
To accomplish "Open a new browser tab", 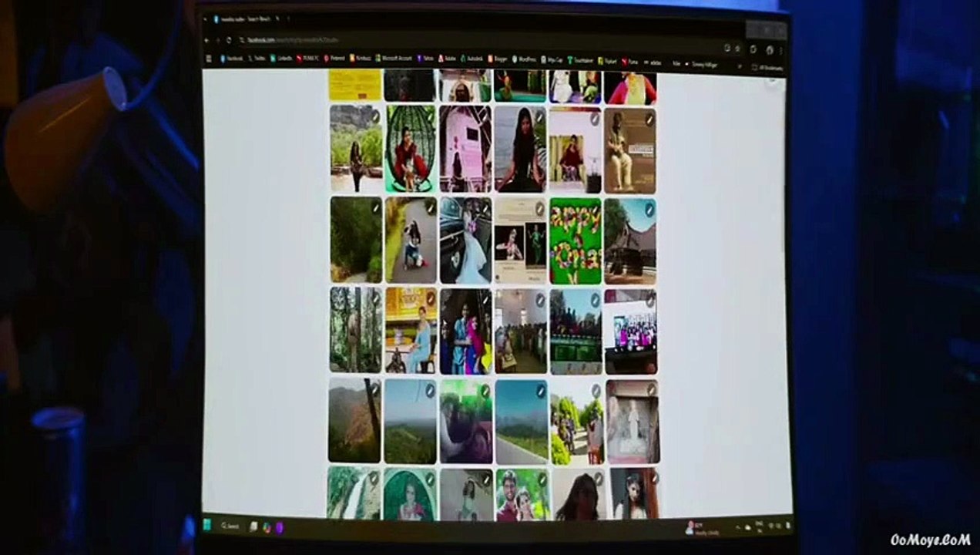I will click(x=288, y=18).
